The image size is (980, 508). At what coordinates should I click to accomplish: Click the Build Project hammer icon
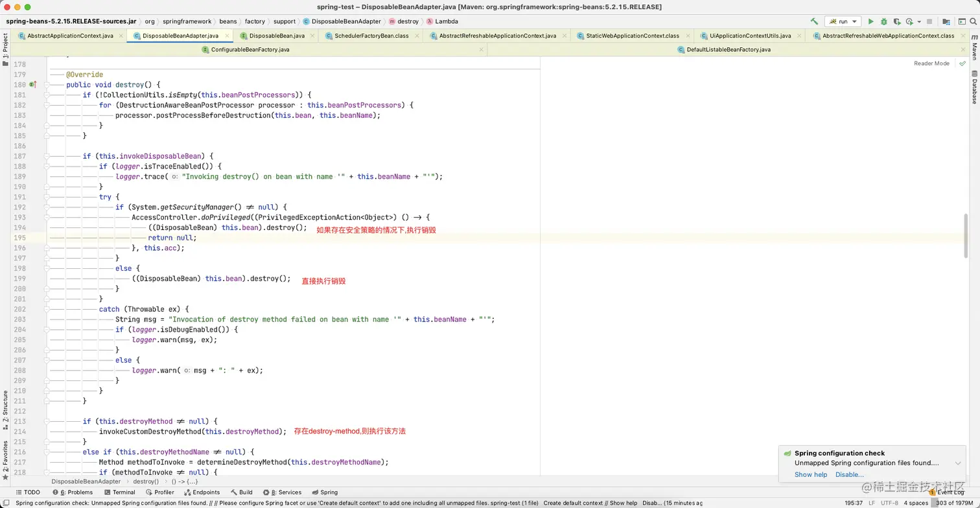point(815,21)
